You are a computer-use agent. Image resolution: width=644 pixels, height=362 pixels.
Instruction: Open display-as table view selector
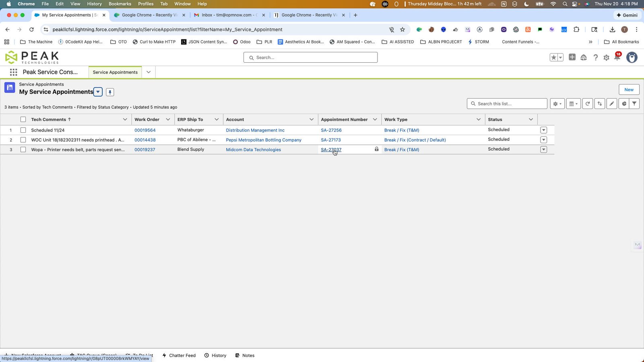point(573,104)
